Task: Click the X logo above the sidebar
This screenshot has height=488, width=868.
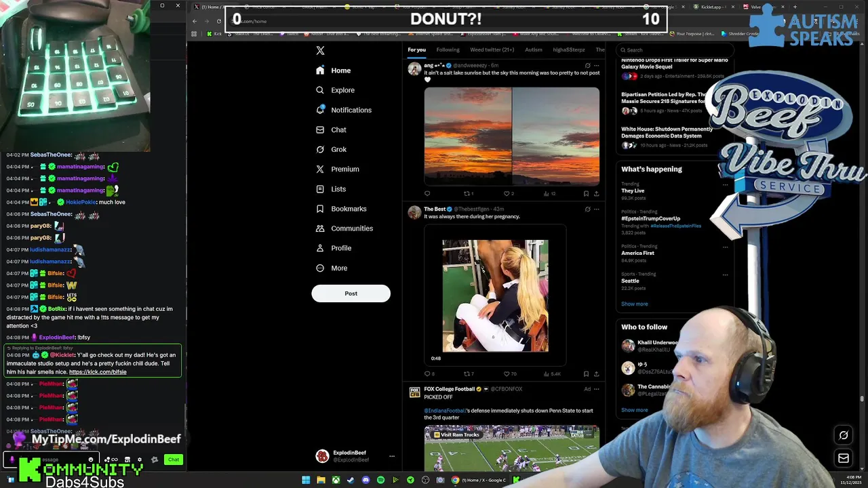Action: [320, 50]
